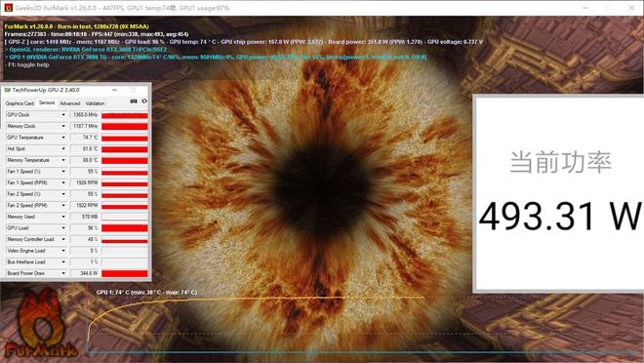Open the Validation tab
644x363 pixels.
click(x=95, y=103)
